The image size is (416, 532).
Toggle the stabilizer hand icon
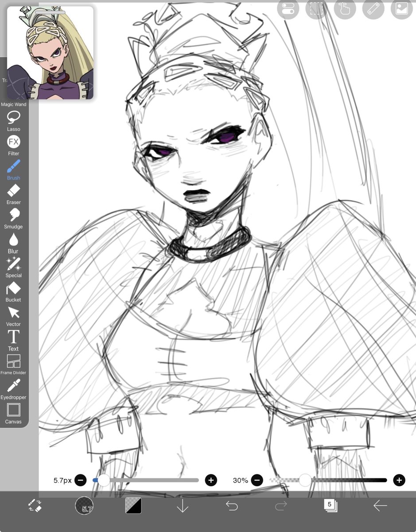click(345, 9)
